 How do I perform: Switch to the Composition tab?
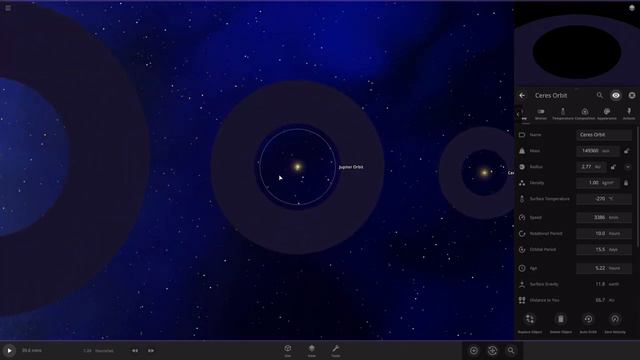coord(585,114)
